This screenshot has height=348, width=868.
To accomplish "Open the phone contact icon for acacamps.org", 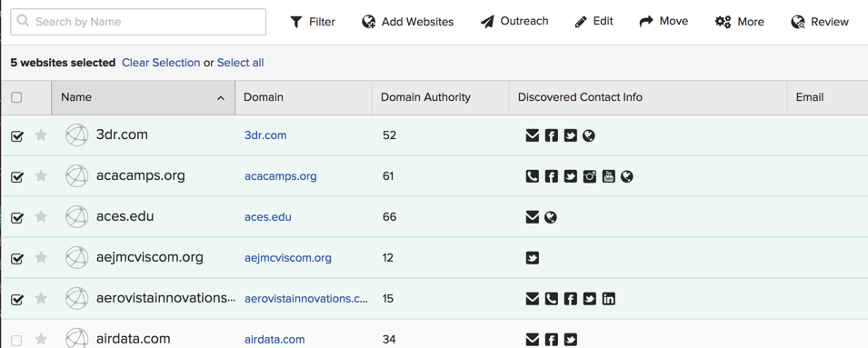I will click(x=532, y=176).
